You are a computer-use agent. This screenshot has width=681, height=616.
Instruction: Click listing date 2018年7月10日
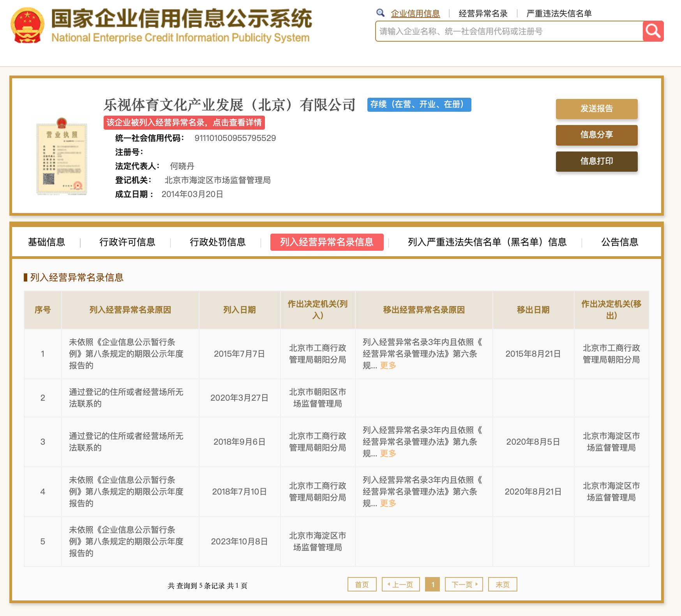[240, 492]
